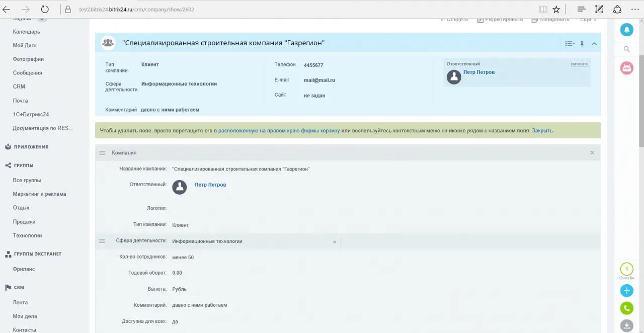The width and height of the screenshot is (644, 333).
Task: Open the notifications bell in right panel
Action: coord(626,30)
